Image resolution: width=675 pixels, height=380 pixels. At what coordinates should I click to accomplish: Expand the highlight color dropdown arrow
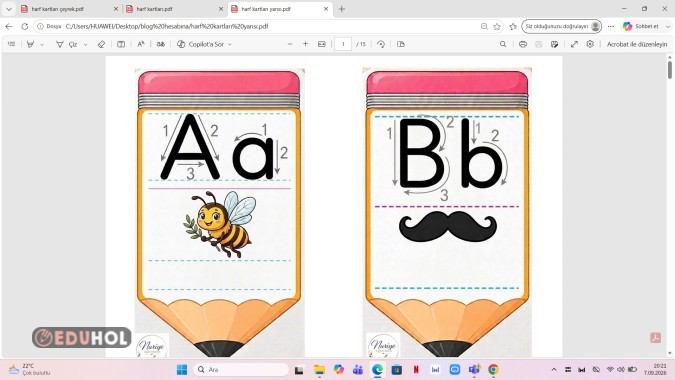(x=42, y=44)
